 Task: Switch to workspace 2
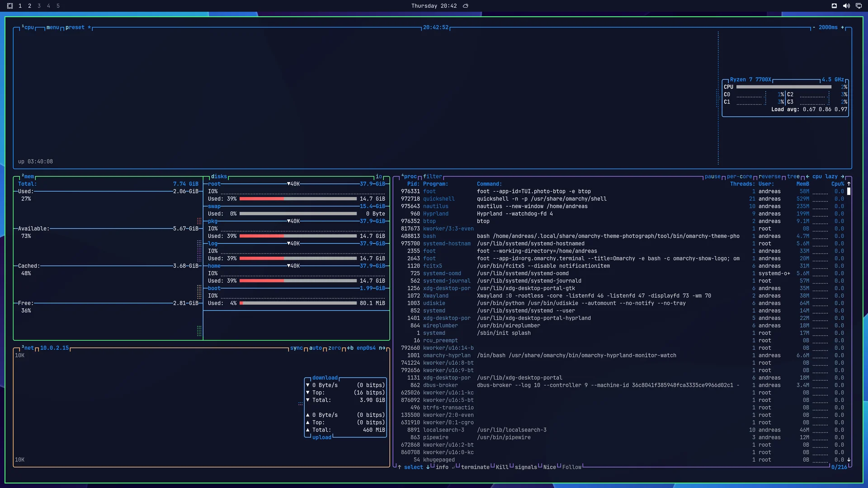pyautogui.click(x=29, y=6)
